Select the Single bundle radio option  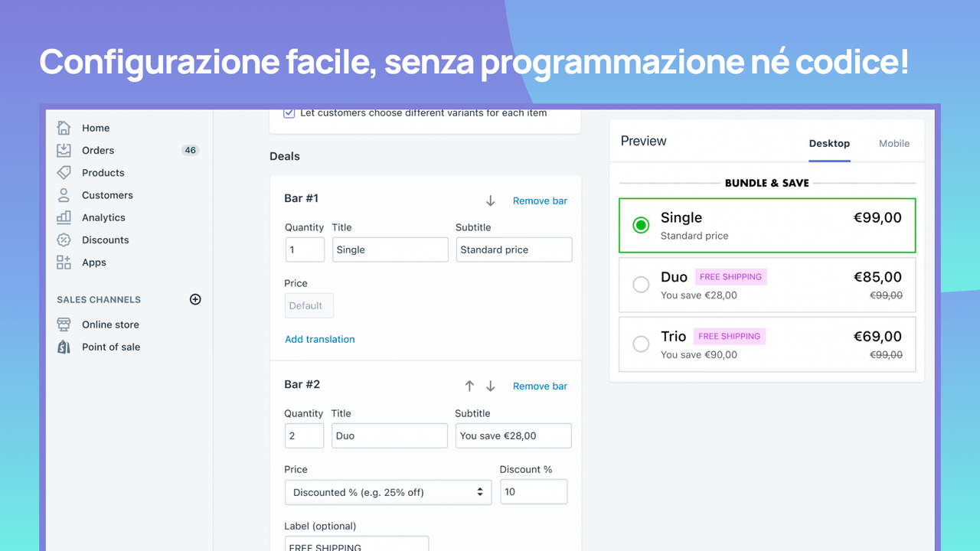click(x=641, y=225)
